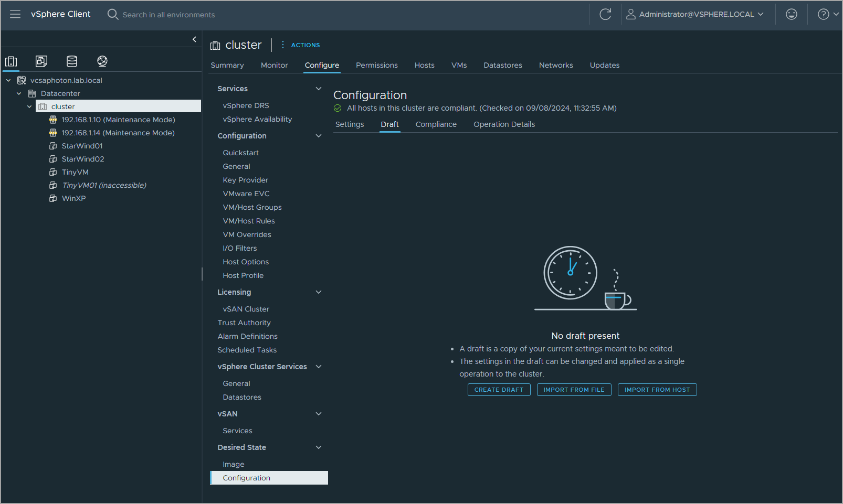Click host 192.168.1.10 maintenance icon
Image resolution: width=843 pixels, height=504 pixels.
[53, 120]
